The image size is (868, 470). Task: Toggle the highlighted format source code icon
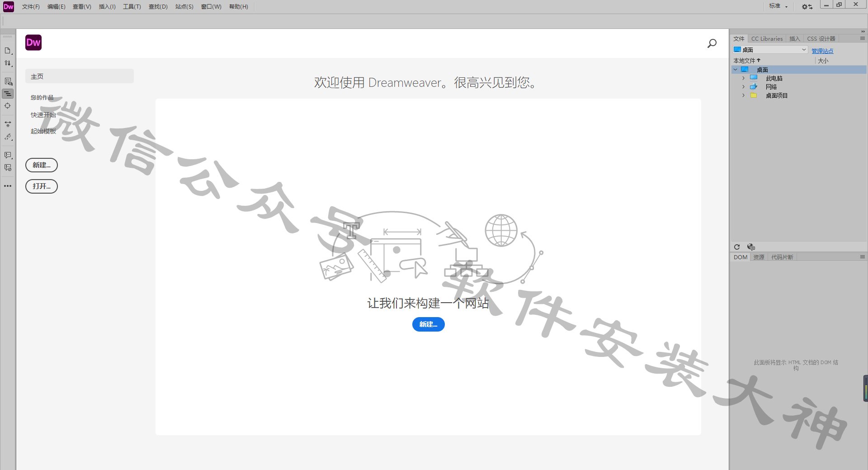pos(8,94)
